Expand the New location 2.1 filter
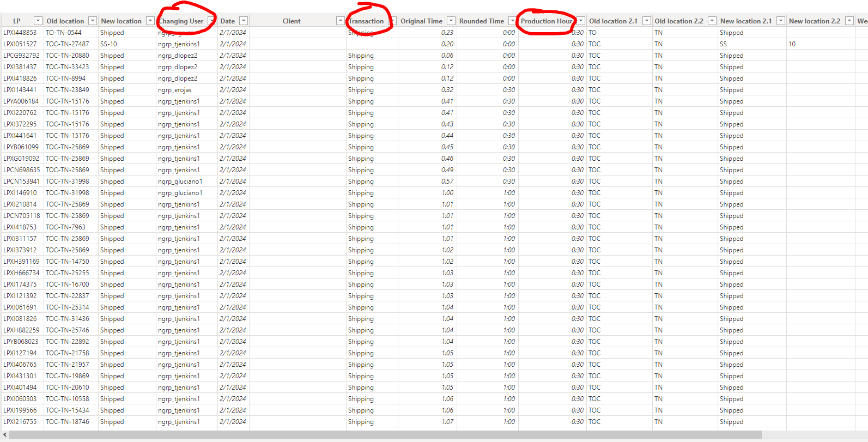This screenshot has height=442, width=868. pyautogui.click(x=781, y=21)
